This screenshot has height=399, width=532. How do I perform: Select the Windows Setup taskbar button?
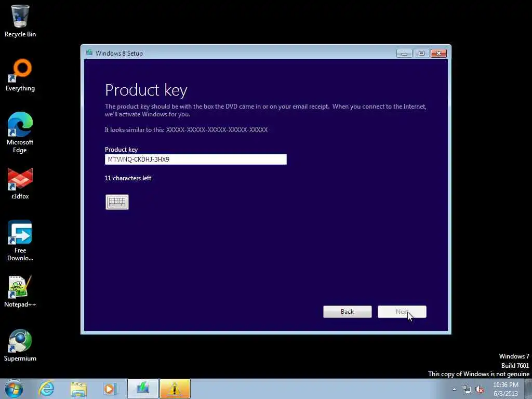coord(143,389)
